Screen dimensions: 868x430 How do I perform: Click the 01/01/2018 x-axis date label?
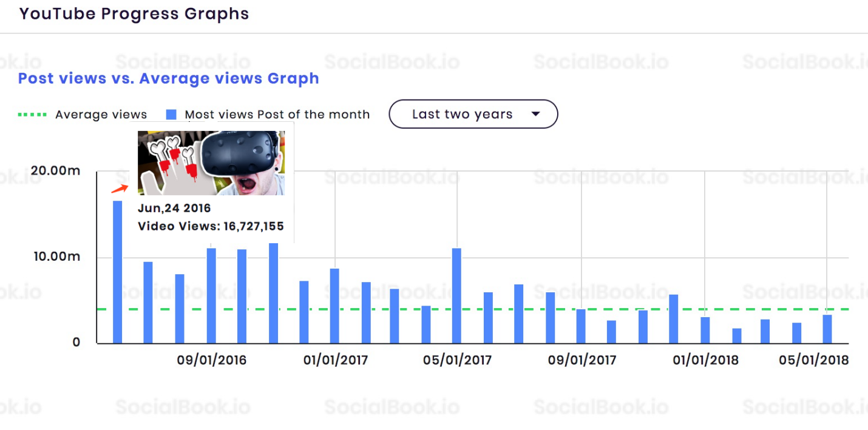[706, 360]
